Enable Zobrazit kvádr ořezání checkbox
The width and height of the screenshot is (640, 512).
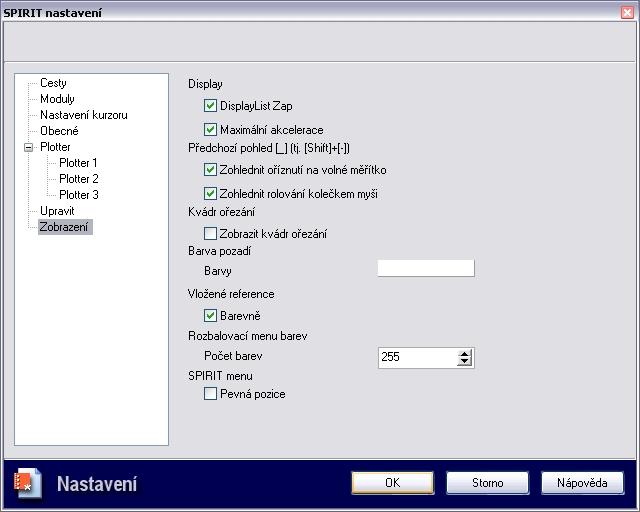(x=210, y=234)
